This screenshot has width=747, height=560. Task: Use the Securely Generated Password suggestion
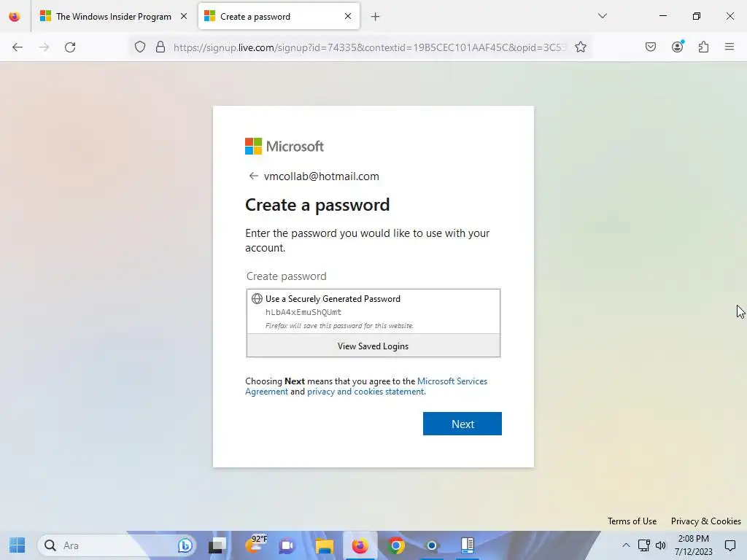373,311
